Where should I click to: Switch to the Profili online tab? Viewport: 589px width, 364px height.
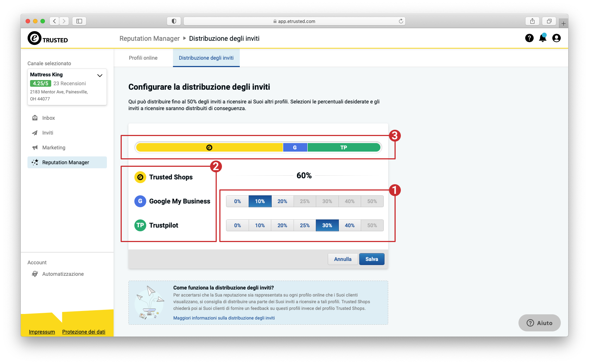click(143, 58)
